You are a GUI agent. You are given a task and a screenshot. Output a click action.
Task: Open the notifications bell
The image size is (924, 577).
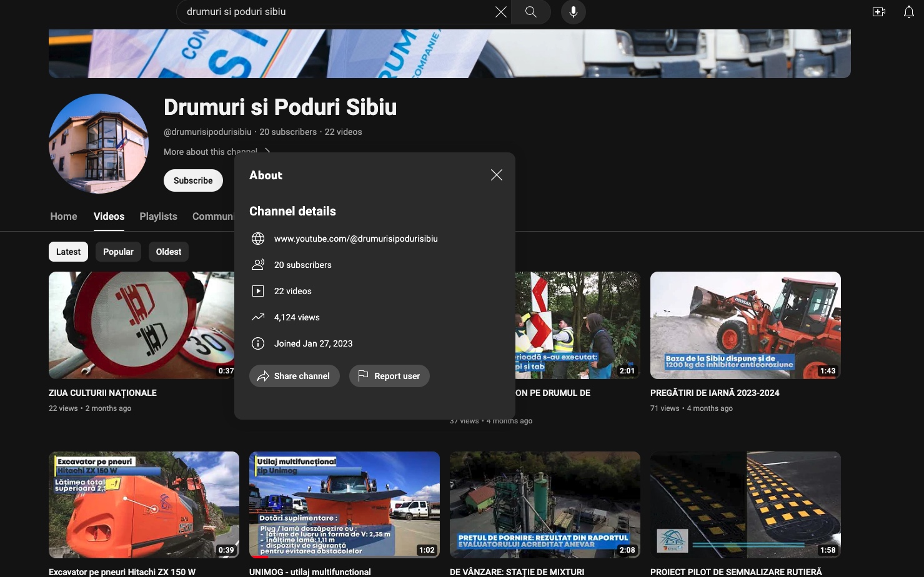(908, 12)
